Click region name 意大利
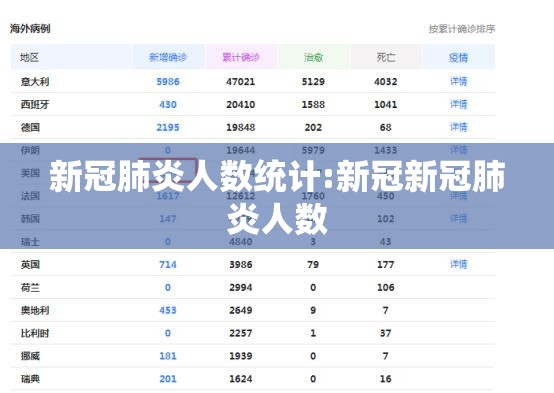The width and height of the screenshot is (554, 393). click(x=35, y=82)
